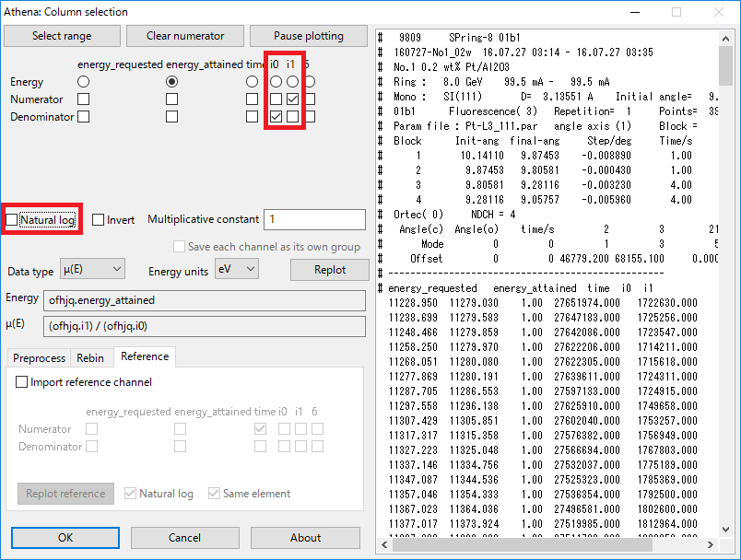Check Denominator for time column
The width and height of the screenshot is (741, 560).
pos(252,117)
